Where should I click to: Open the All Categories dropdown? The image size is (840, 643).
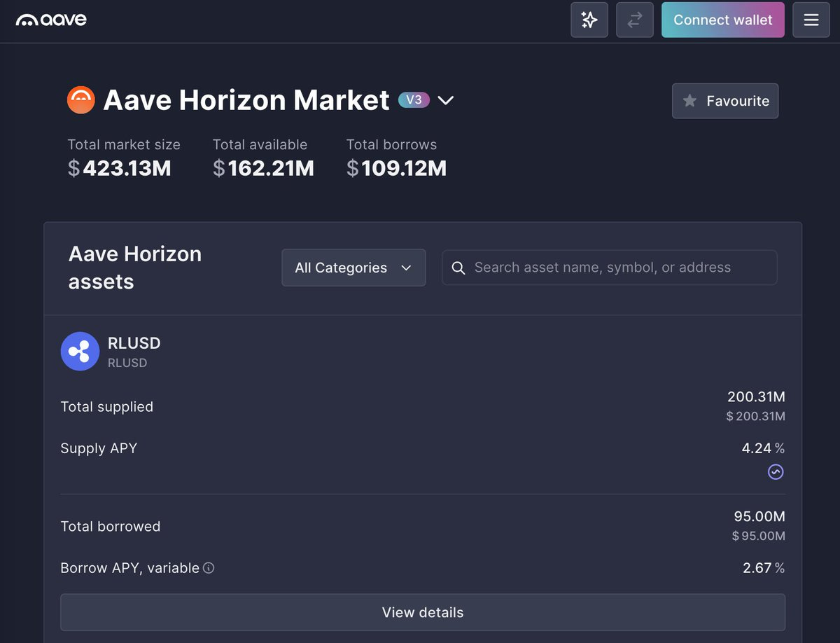(353, 268)
